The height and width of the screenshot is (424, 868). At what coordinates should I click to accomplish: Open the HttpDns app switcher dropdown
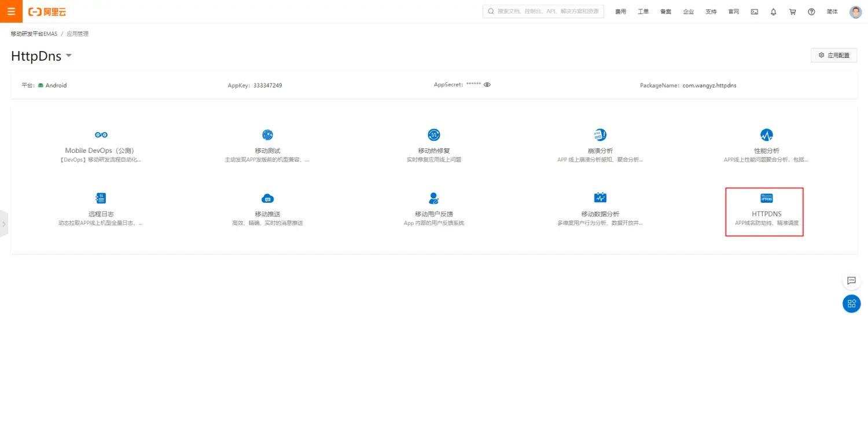point(68,56)
